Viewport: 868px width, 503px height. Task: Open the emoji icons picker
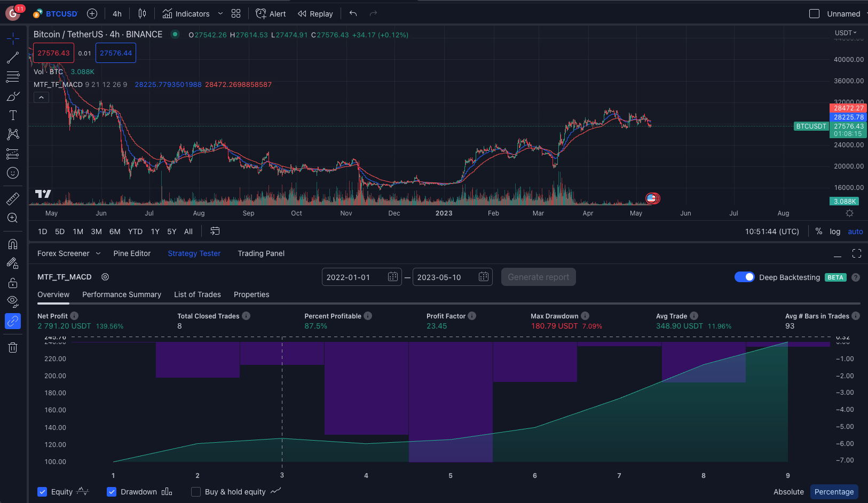[13, 173]
